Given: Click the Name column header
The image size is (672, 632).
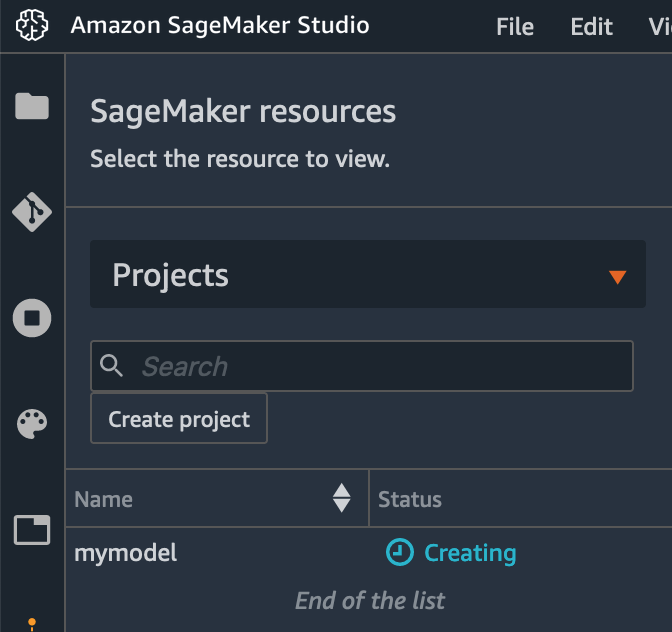Looking at the screenshot, I should [x=104, y=499].
